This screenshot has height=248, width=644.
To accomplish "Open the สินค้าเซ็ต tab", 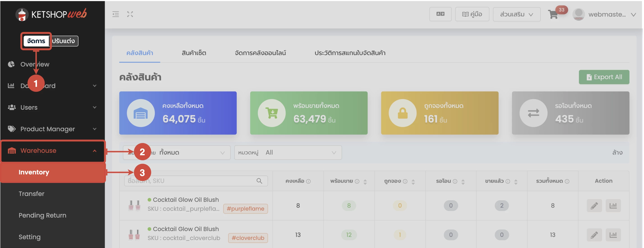I will pyautogui.click(x=194, y=53).
